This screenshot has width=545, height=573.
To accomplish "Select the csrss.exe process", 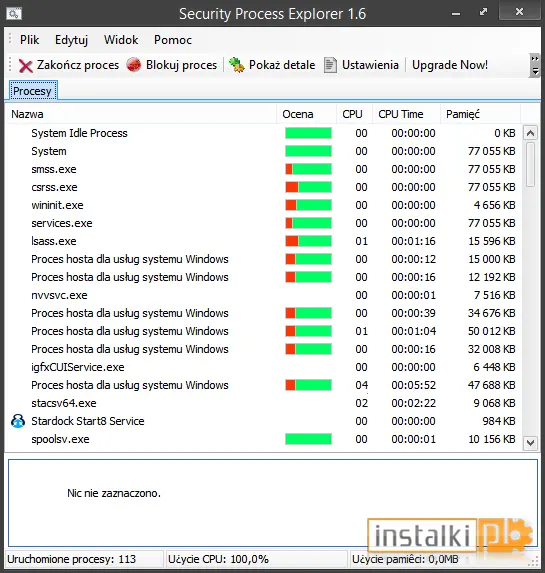I will [54, 187].
